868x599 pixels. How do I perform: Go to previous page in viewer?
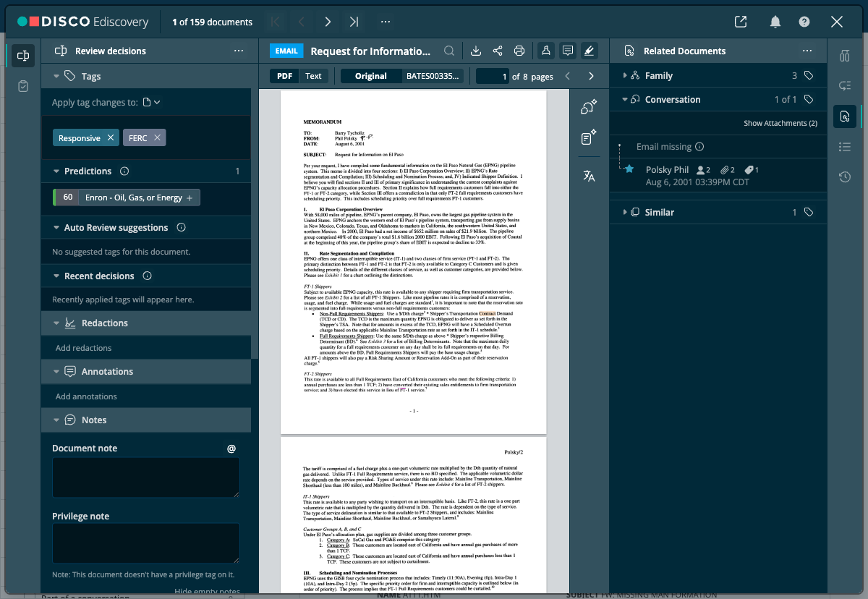tap(568, 76)
